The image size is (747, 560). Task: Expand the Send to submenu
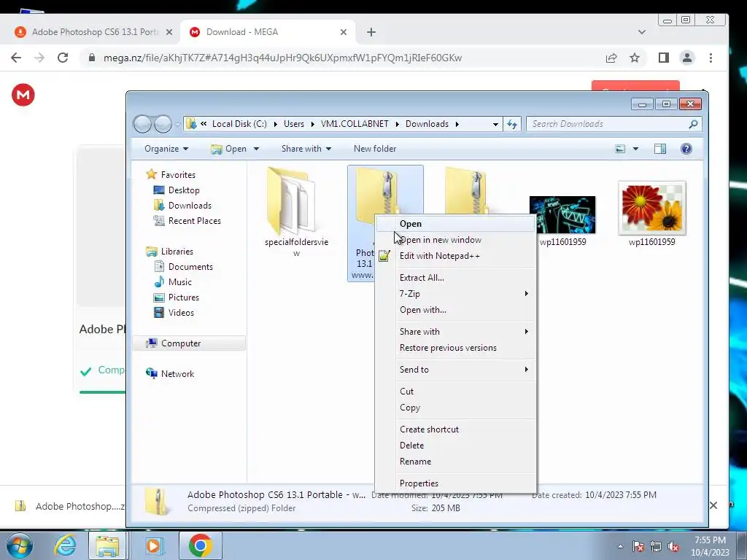coord(455,370)
